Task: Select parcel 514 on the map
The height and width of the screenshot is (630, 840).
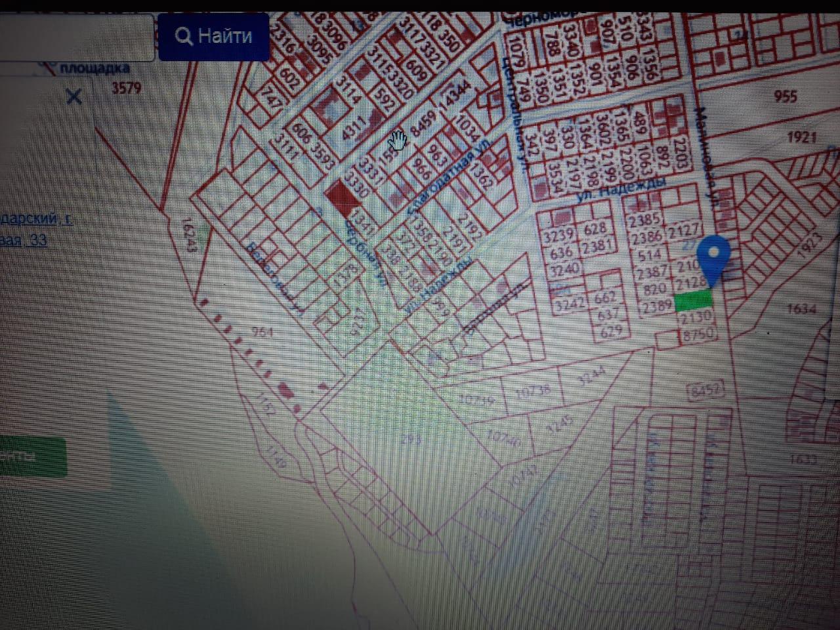Action: 648,254
